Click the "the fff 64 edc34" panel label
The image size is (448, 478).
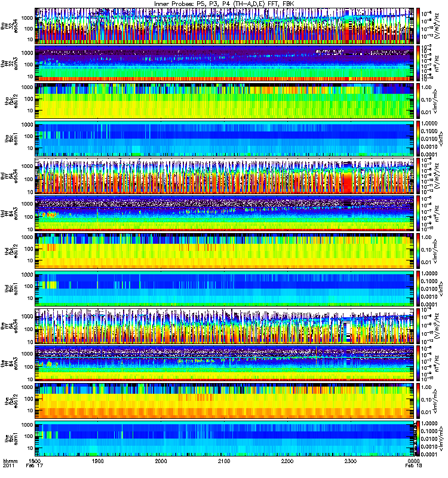click(x=9, y=326)
